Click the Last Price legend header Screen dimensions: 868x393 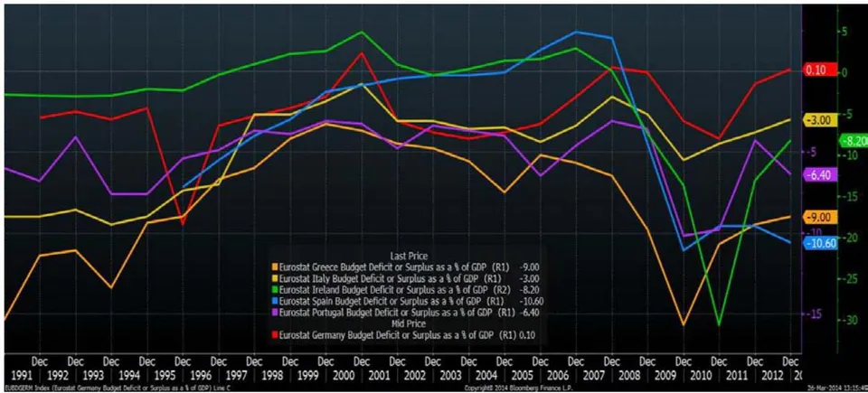(x=408, y=257)
